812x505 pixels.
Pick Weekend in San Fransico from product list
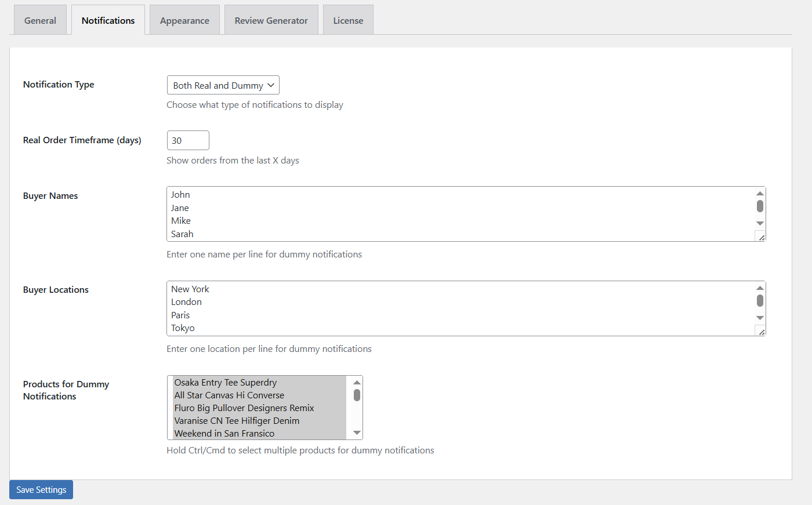[224, 433]
